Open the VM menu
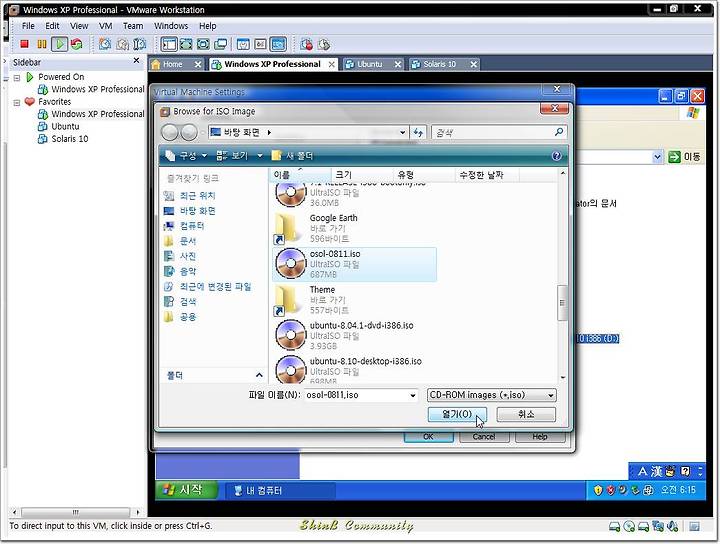This screenshot has height=544, width=720. click(106, 26)
